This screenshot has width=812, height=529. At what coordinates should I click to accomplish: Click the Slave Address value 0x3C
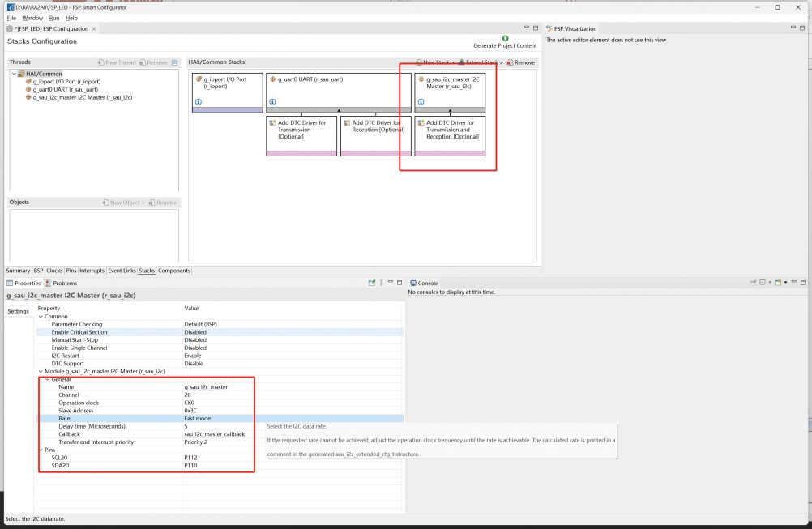[x=190, y=411]
